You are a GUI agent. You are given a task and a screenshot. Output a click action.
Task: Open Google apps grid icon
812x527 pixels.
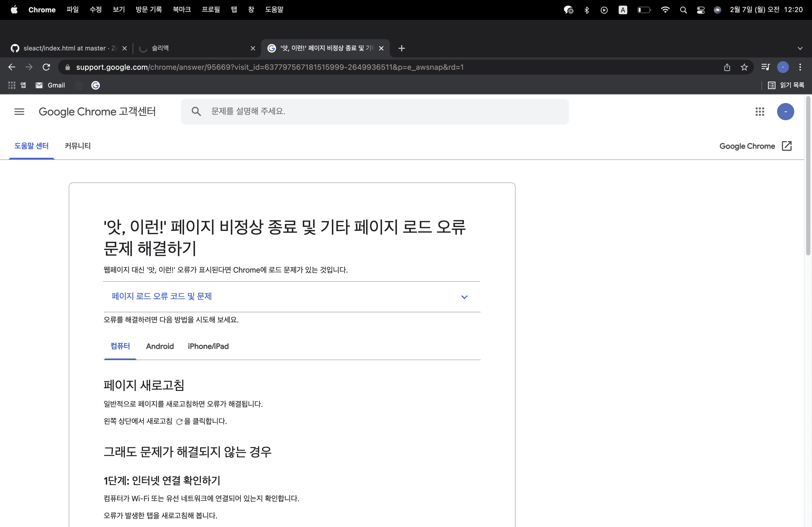(x=759, y=111)
